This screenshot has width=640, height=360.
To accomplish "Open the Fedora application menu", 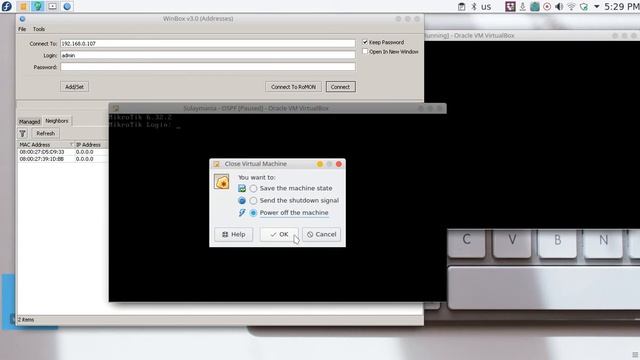I will pyautogui.click(x=7, y=6).
